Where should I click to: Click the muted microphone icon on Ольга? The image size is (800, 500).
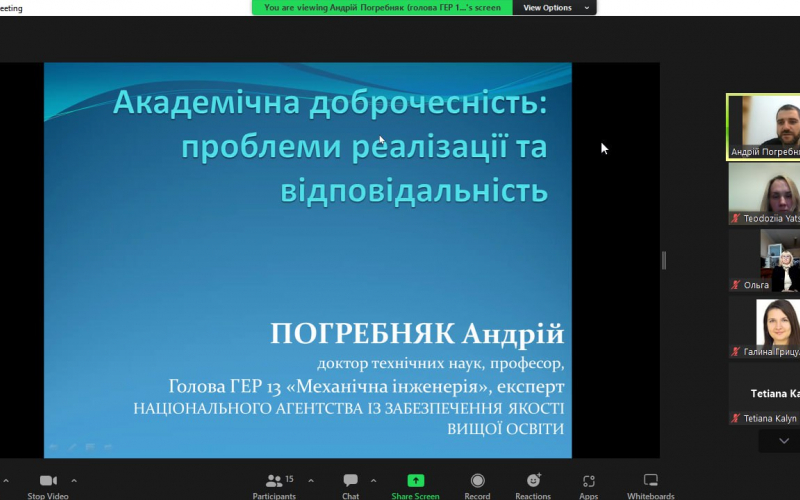click(x=735, y=285)
